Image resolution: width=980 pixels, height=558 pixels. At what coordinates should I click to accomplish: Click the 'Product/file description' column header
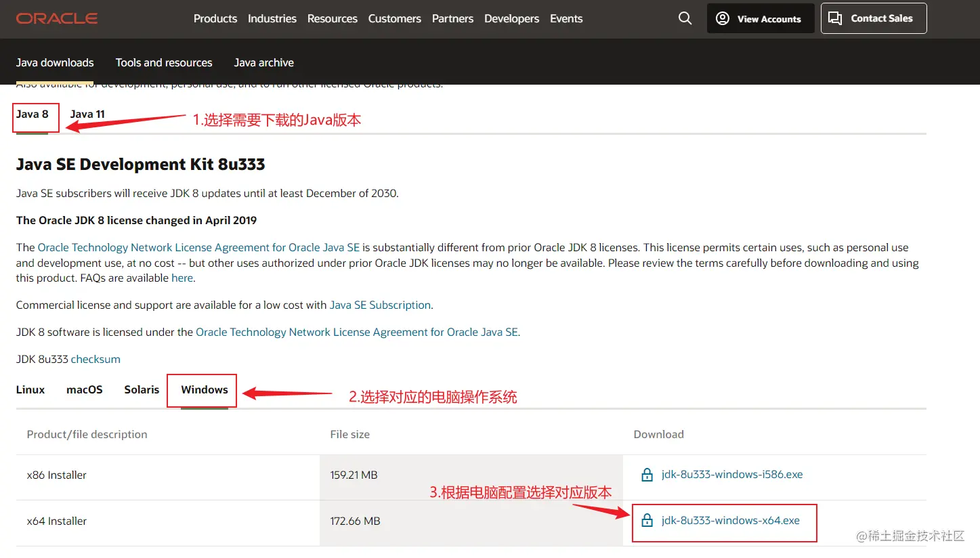pos(87,434)
